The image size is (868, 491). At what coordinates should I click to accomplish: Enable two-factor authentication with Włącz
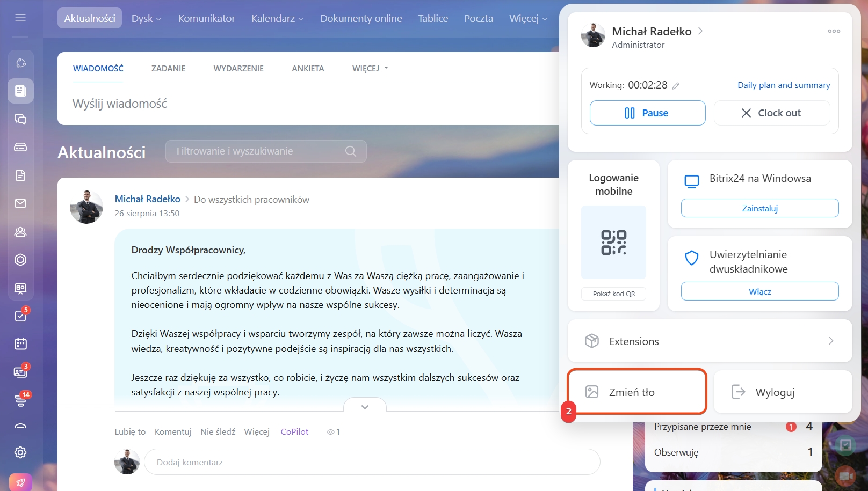(x=759, y=291)
